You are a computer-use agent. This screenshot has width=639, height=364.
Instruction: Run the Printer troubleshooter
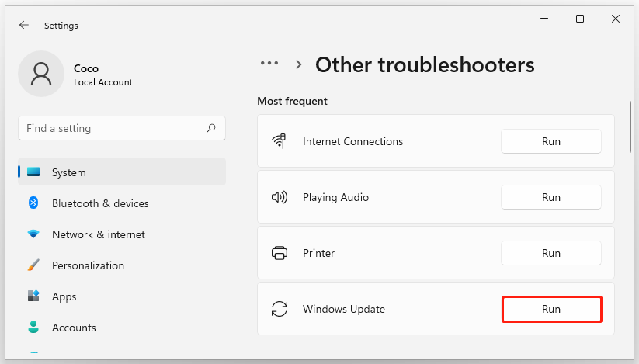pos(551,253)
